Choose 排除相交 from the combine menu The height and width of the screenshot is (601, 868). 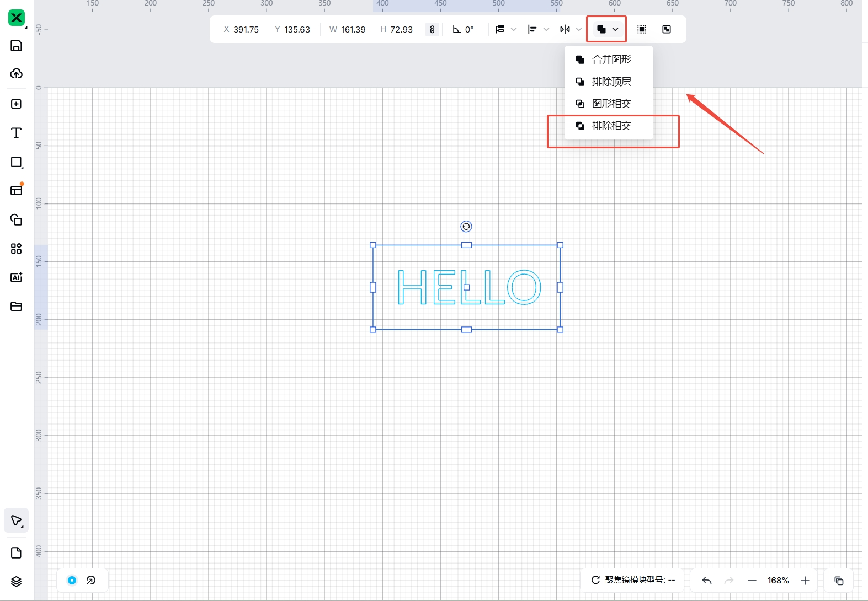611,126
